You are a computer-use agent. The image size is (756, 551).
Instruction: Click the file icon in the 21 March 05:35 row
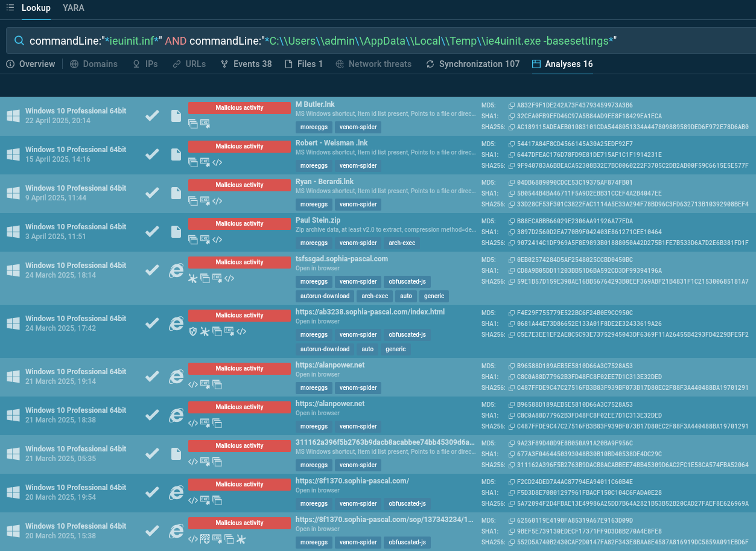(x=176, y=454)
